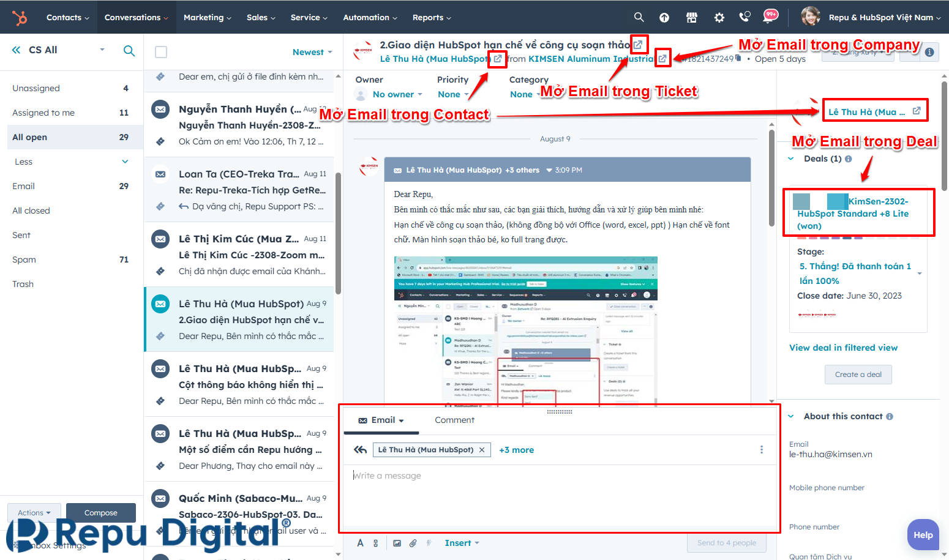
Task: Click the info icon next to Deals (1)
Action: pos(848,159)
